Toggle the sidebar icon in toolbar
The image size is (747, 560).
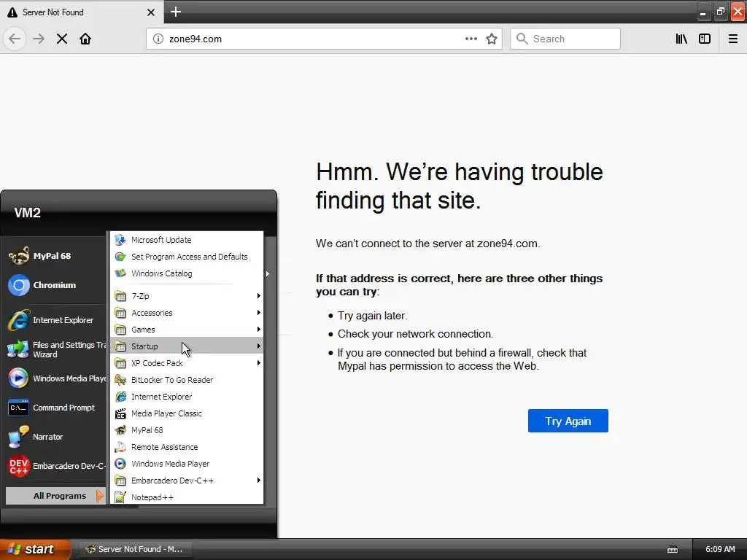click(x=705, y=39)
